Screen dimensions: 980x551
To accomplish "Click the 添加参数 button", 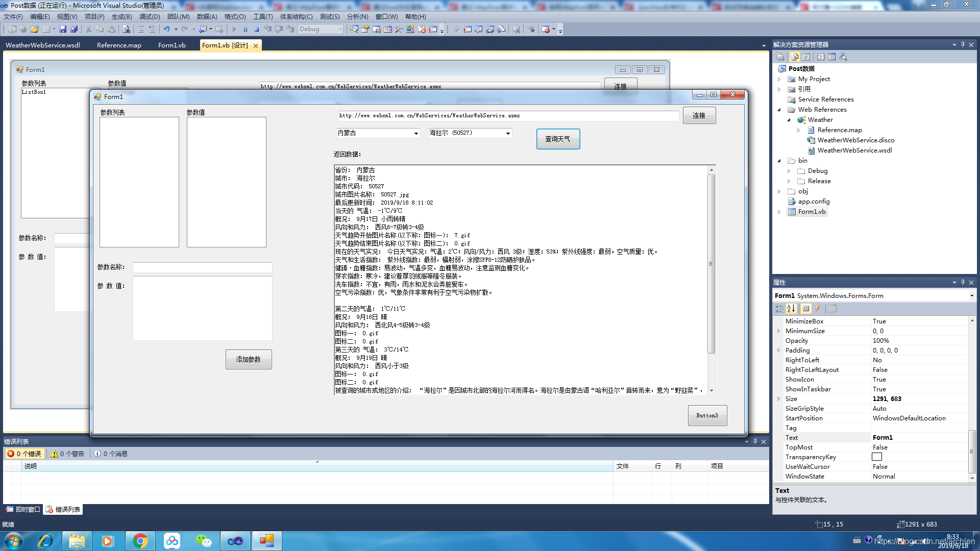I will 248,359.
